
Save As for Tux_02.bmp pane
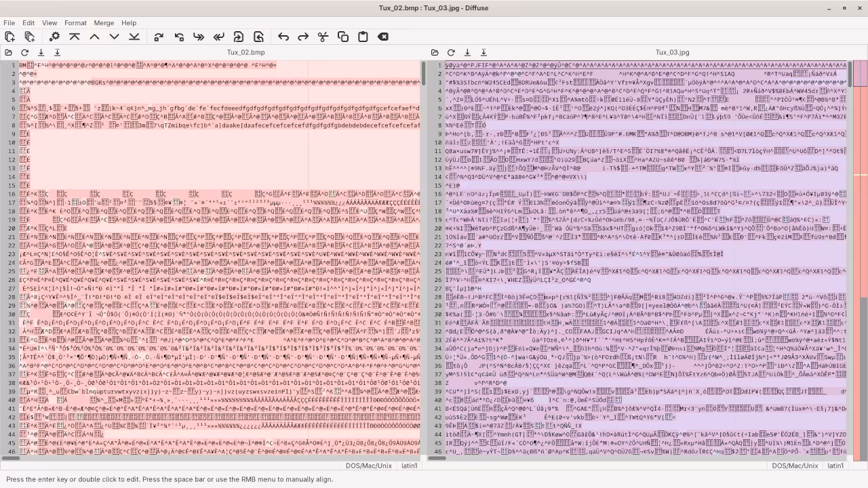[57, 52]
